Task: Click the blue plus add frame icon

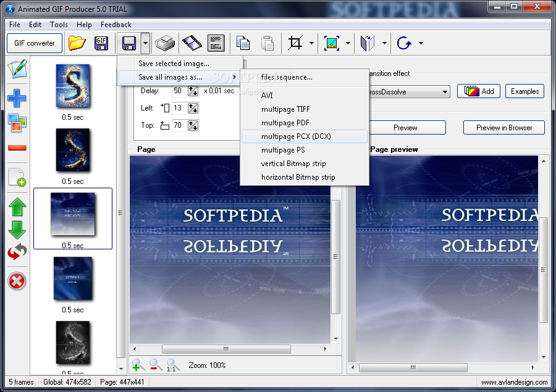Action: (x=17, y=98)
